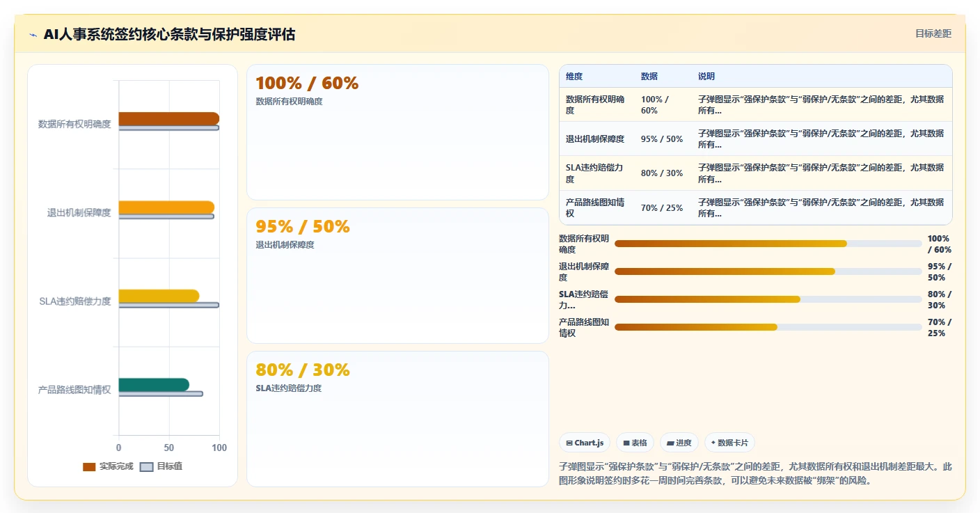Click the 100% / 60% value beside the progress bars
This screenshot has height=513, width=980.
click(x=940, y=244)
